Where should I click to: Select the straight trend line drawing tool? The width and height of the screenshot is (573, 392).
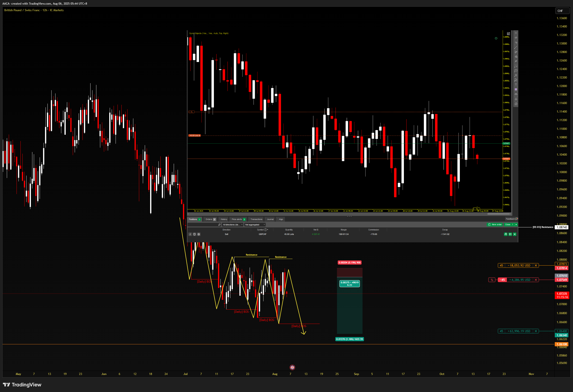516,47
